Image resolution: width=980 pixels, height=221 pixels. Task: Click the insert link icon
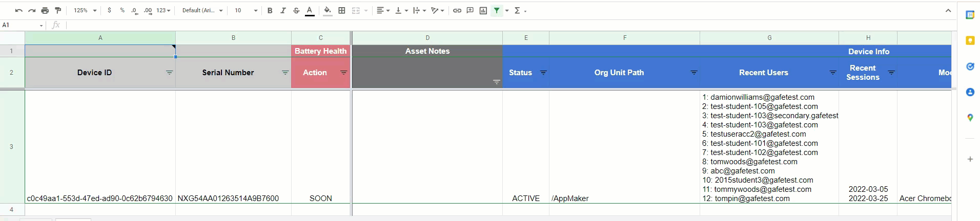tap(457, 10)
